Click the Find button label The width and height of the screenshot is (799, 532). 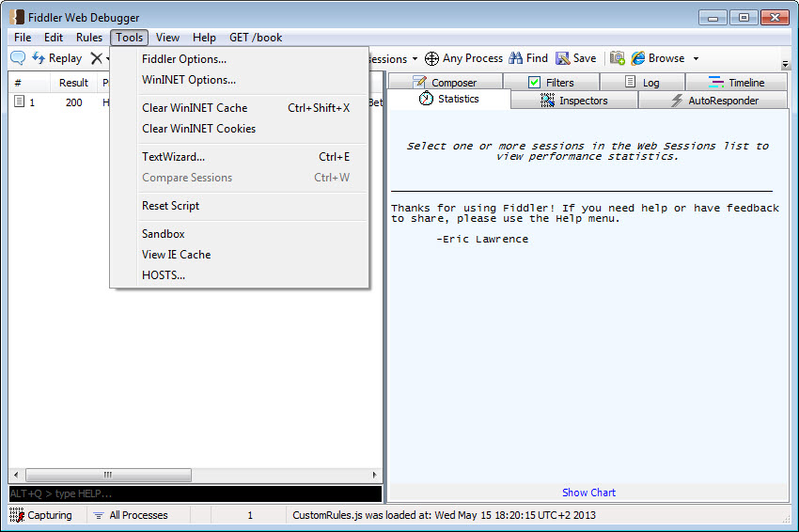pos(537,58)
